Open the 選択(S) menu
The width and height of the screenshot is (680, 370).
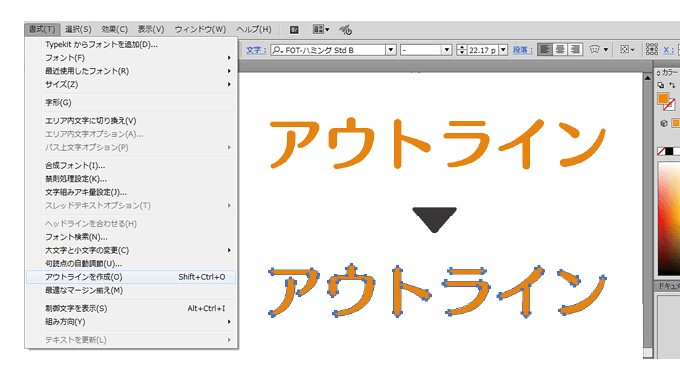(78, 29)
